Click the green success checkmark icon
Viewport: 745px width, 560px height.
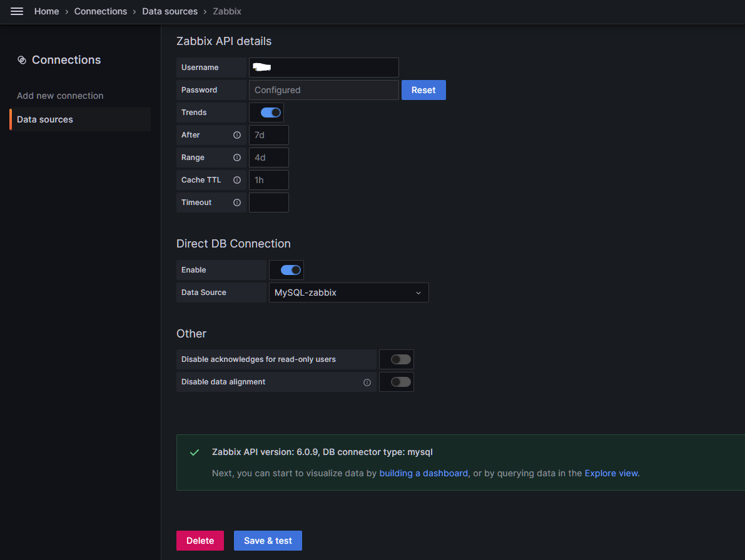click(x=195, y=452)
